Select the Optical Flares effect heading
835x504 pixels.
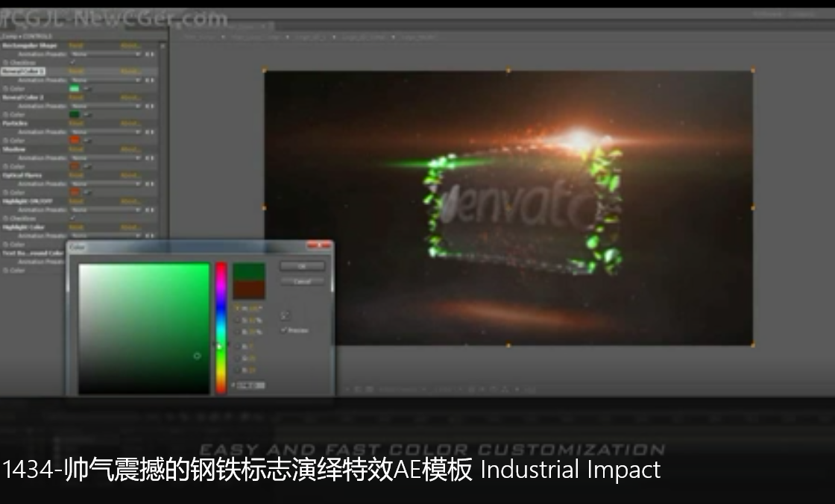(x=22, y=175)
